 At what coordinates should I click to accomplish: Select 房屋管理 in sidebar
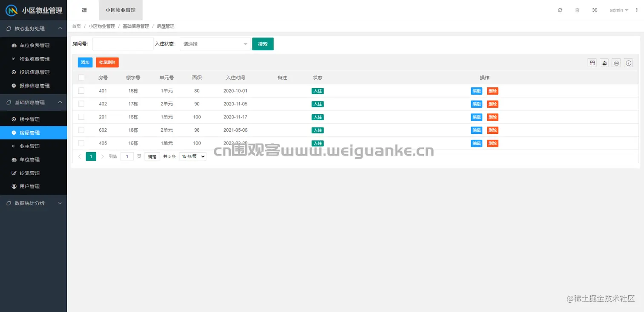pyautogui.click(x=33, y=133)
